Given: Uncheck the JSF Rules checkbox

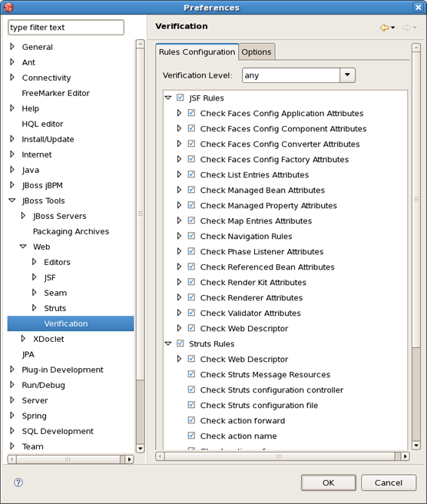Looking at the screenshot, I should (180, 98).
